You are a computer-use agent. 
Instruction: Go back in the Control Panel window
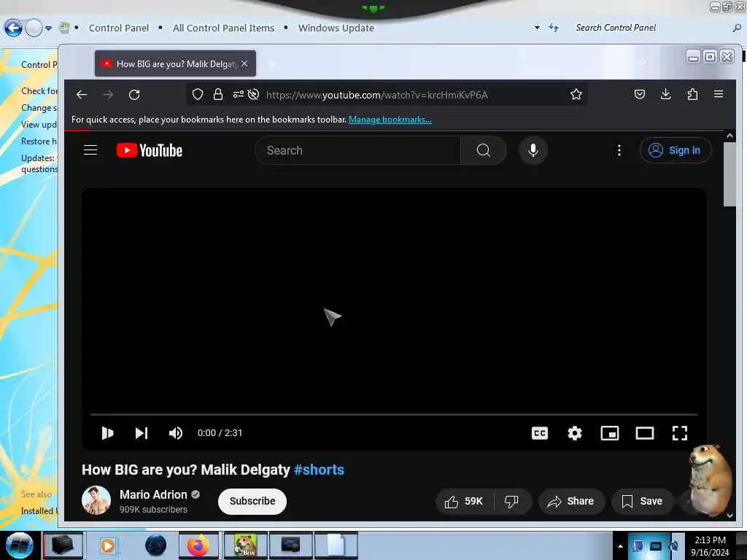(x=13, y=28)
